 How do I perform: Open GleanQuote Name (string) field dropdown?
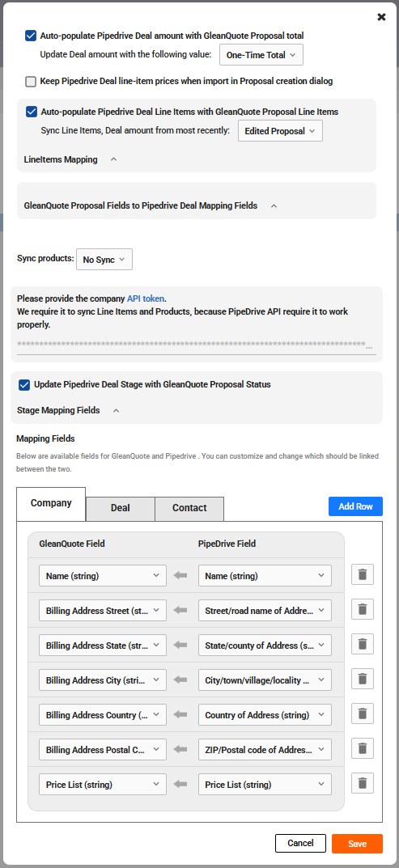103,576
